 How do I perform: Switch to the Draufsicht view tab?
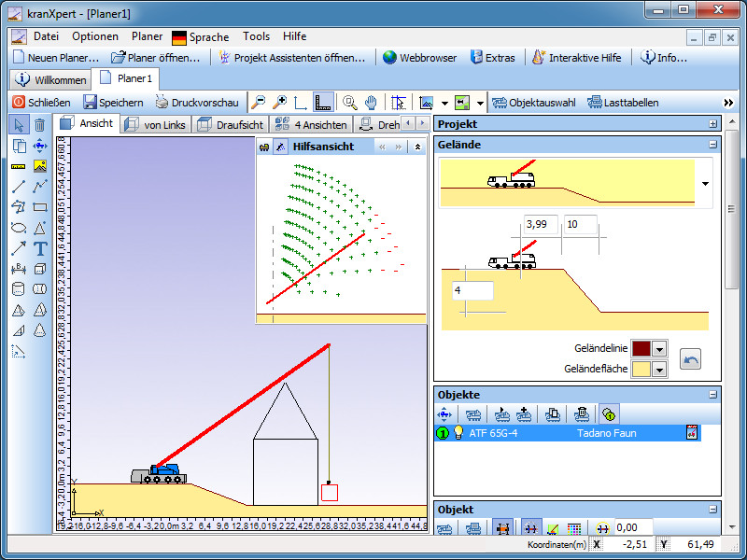233,124
